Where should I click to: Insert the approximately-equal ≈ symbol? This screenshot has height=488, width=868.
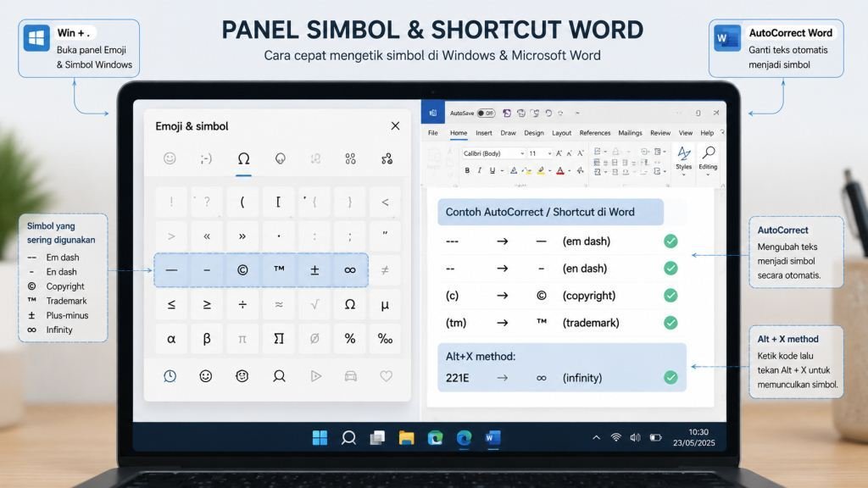click(279, 304)
